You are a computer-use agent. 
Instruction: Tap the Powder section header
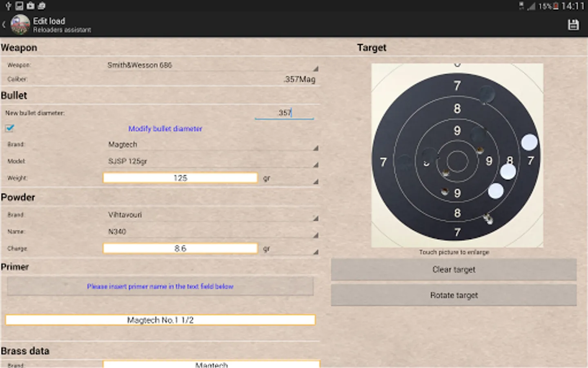[18, 197]
